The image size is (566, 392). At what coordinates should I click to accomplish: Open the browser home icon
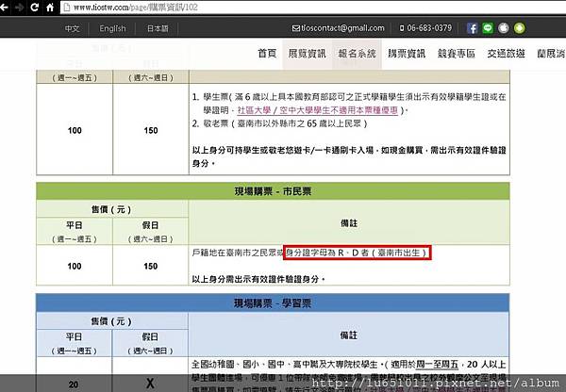click(x=50, y=7)
